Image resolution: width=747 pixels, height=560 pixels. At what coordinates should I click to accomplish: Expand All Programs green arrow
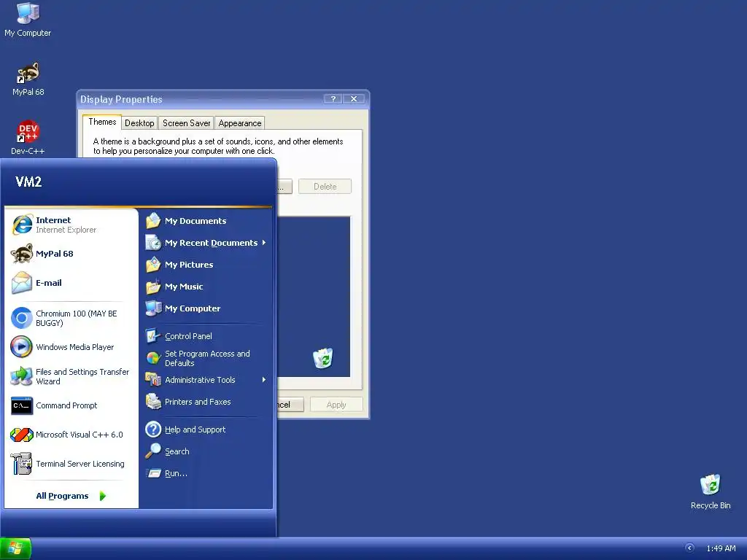pos(102,496)
